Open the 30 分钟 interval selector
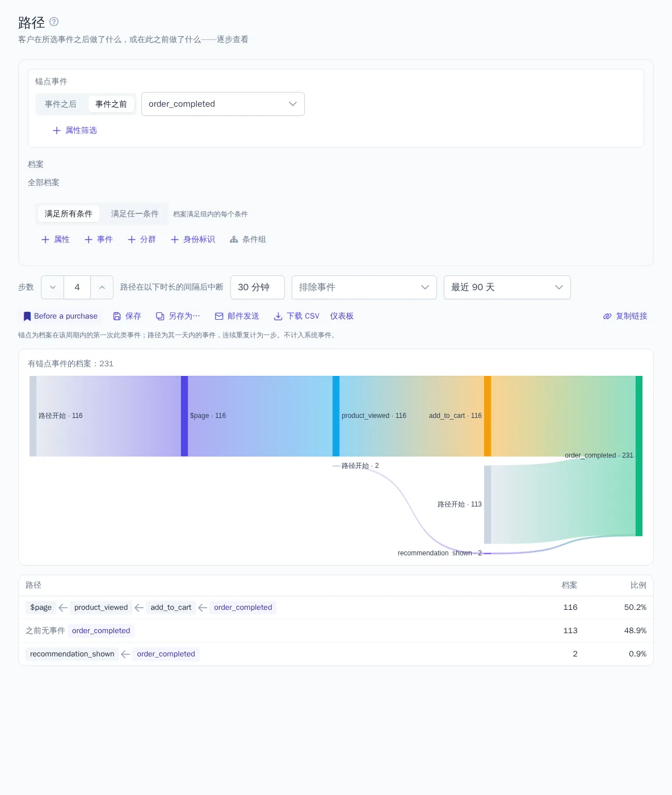Screen dimensions: 672x795 tap(258, 287)
